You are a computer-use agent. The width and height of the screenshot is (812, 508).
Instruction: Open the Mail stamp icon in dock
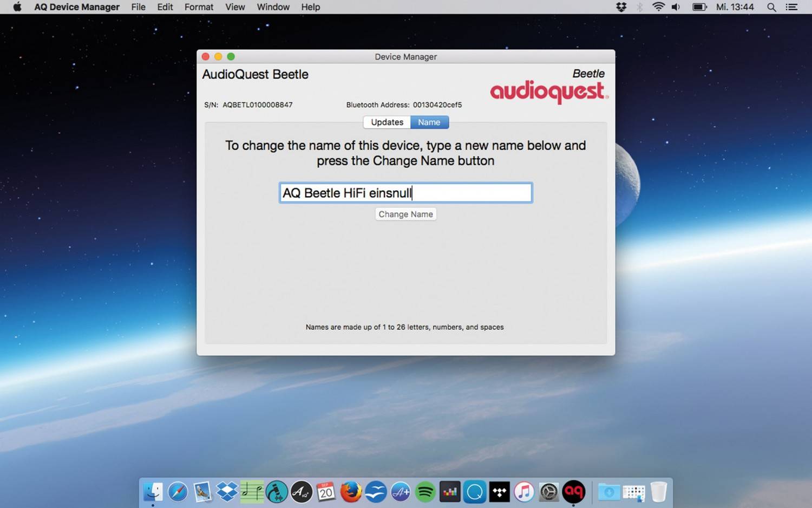[202, 492]
